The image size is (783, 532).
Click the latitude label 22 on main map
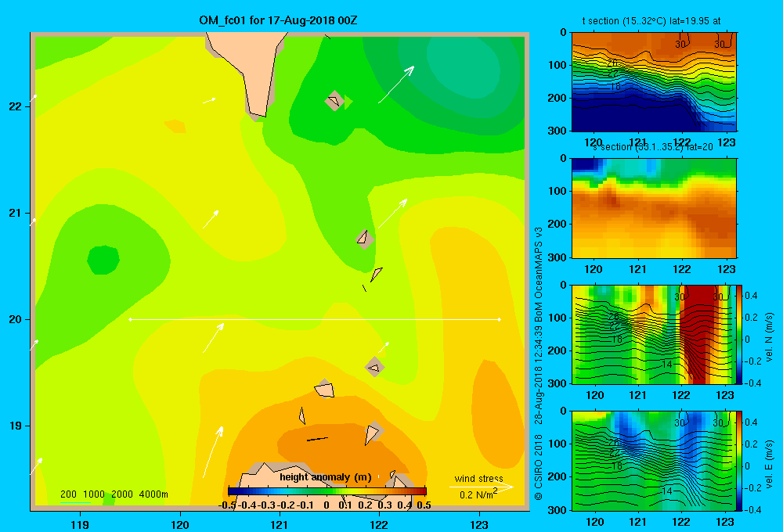coord(15,106)
